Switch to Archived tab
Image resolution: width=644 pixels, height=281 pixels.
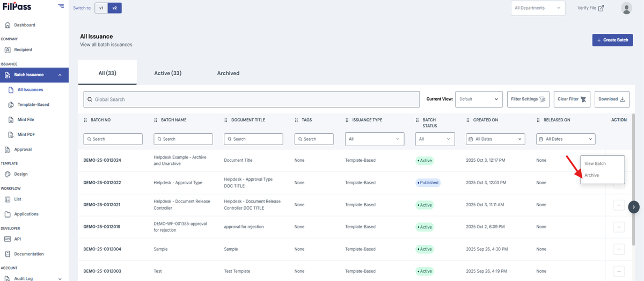tap(228, 73)
